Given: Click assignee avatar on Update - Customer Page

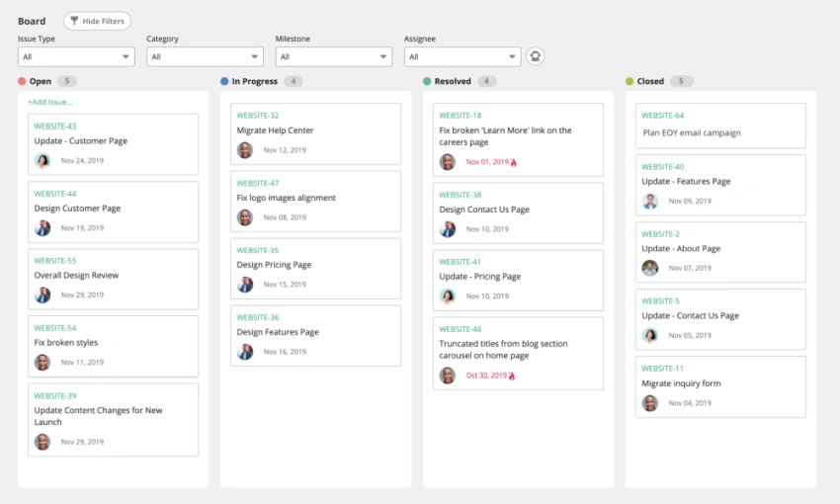Looking at the screenshot, I should click(x=42, y=161).
